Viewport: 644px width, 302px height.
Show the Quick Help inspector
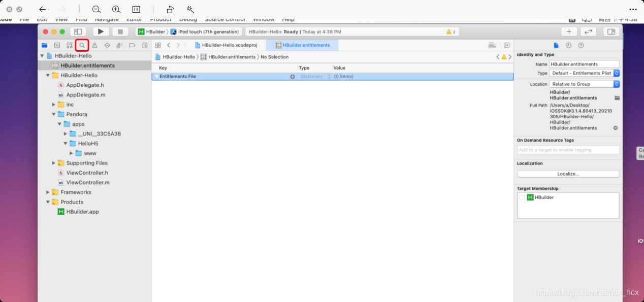pos(581,45)
